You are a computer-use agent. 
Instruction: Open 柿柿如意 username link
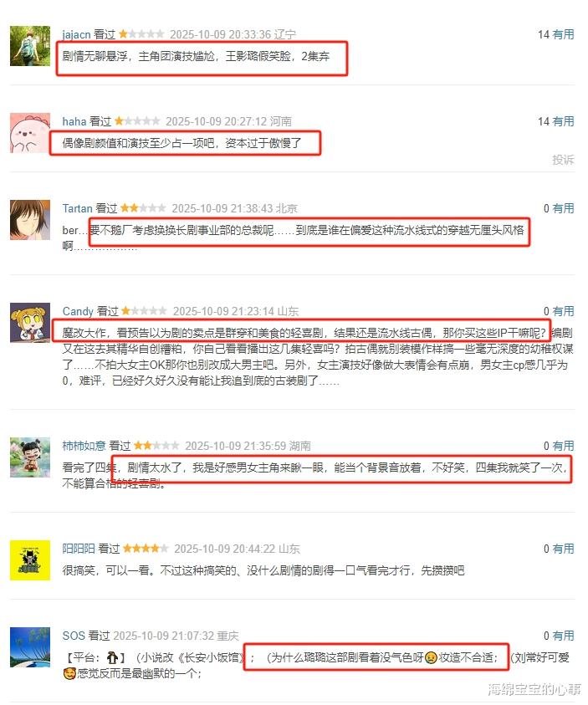tap(84, 446)
